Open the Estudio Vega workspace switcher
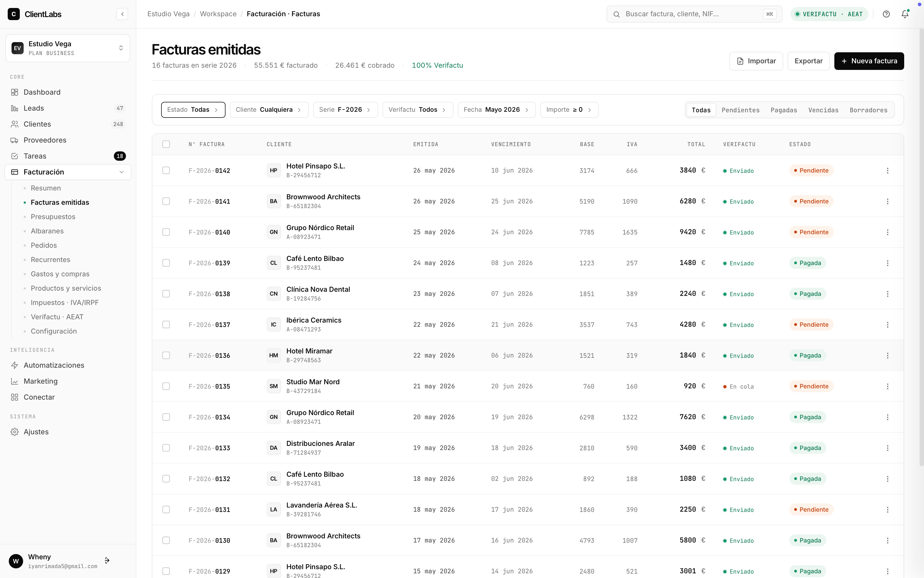Screen dimensions: 924x578 pos(68,48)
